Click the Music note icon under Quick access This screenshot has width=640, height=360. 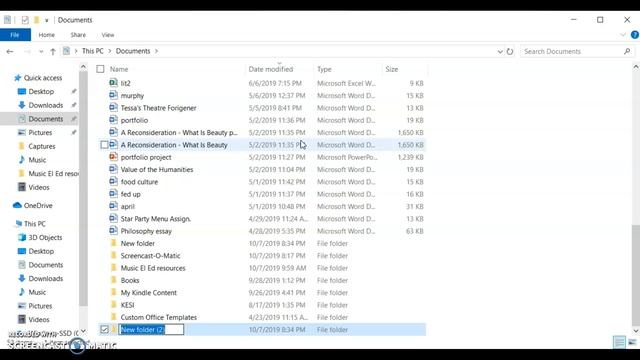click(x=22, y=160)
